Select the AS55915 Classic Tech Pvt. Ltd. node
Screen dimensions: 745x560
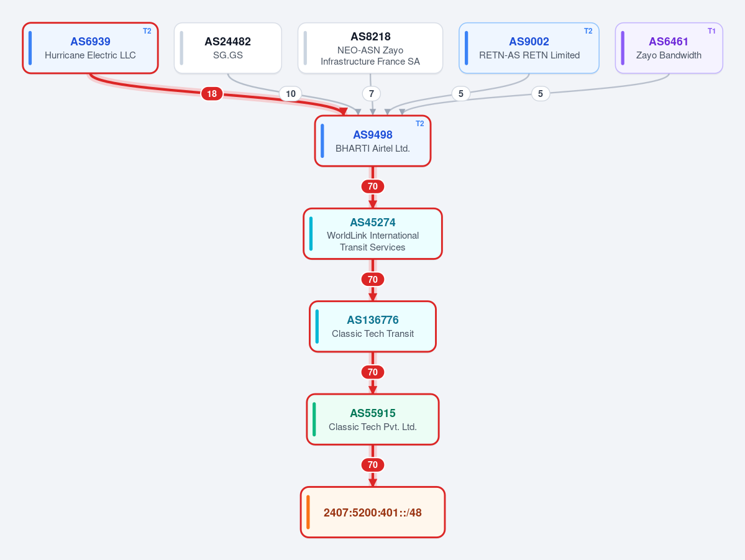[373, 420]
